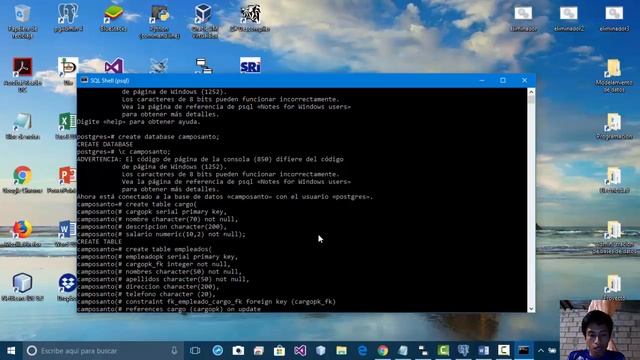Launch the VirtualBox cube desktop shortcut
The image size is (640, 360).
(204, 20)
